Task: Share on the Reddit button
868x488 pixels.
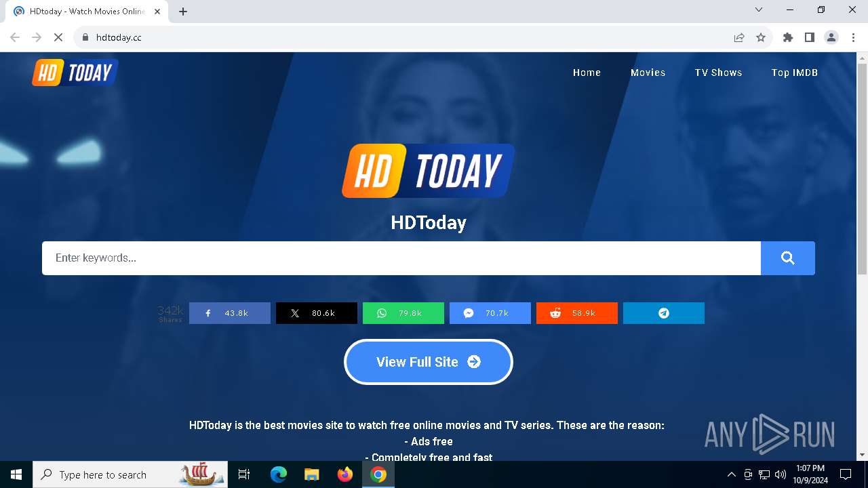Action: coord(576,313)
